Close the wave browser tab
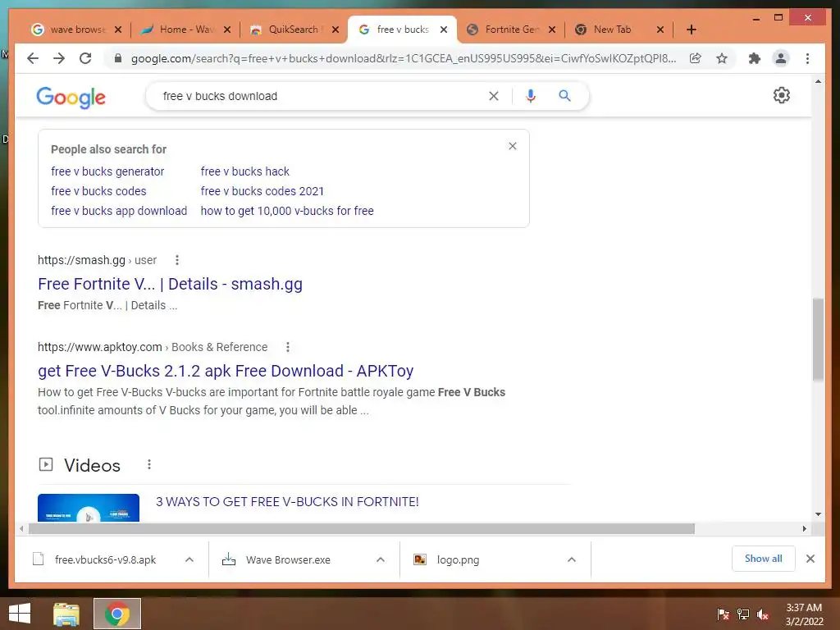 pos(118,30)
